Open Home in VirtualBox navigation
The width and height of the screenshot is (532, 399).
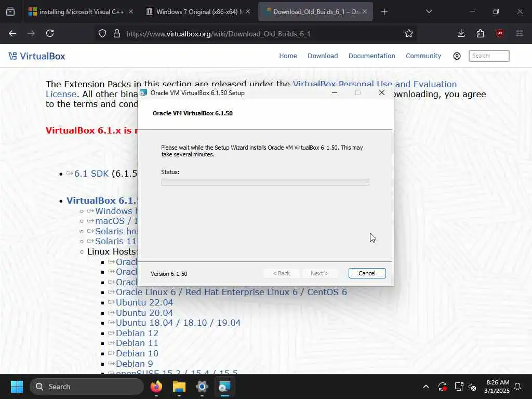click(288, 56)
